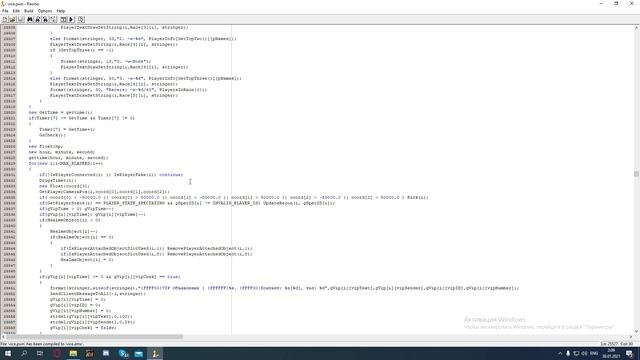Viewport: 640px width, 360px height.
Task: Open the network icon in the system tray
Action: tap(576, 353)
